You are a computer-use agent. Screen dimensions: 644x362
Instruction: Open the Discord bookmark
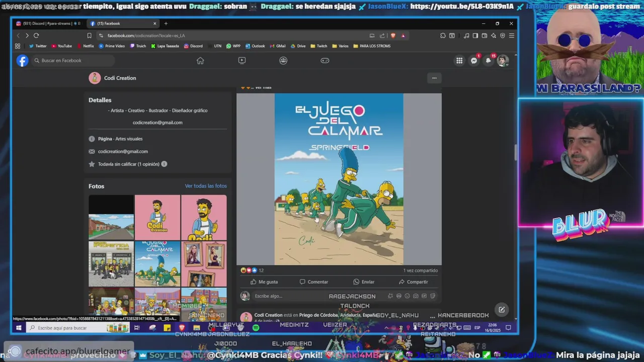pyautogui.click(x=193, y=46)
